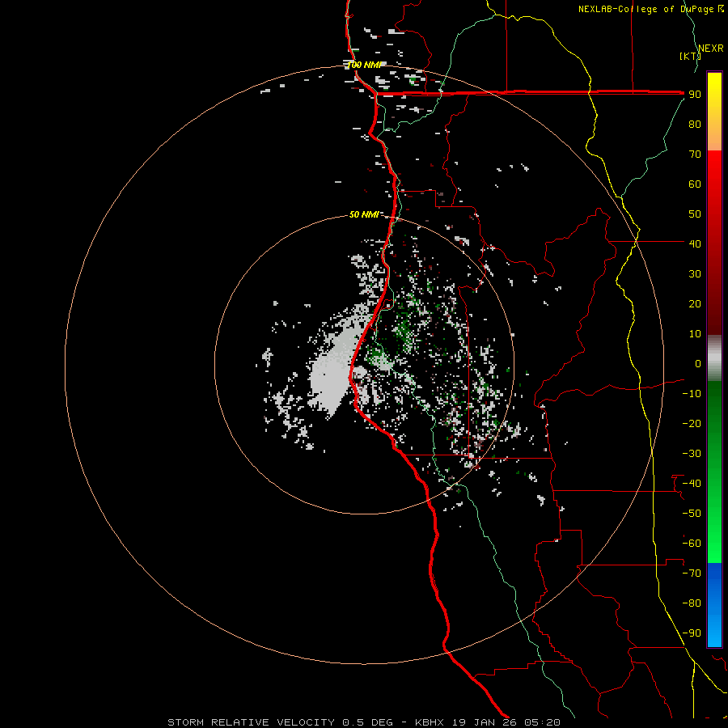Click the KBHX station identifier in the caption
Viewport: 728px width, 728px height.
tap(430, 722)
